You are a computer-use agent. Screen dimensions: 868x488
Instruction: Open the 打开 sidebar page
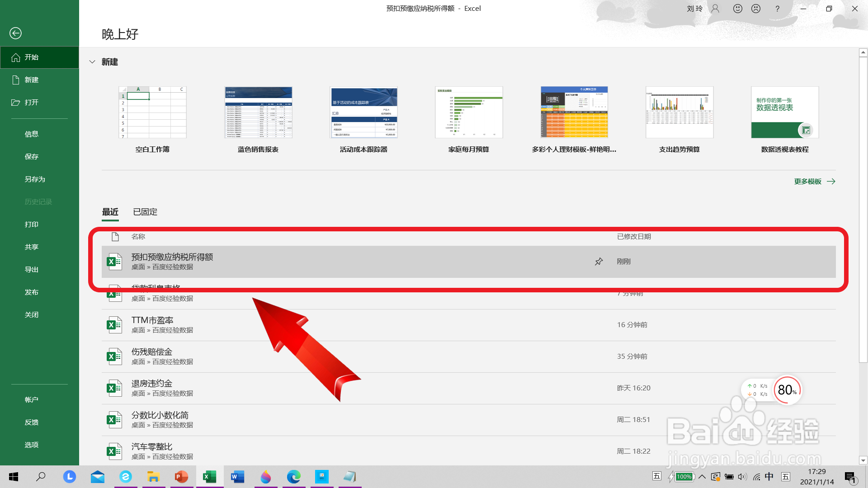click(39, 103)
